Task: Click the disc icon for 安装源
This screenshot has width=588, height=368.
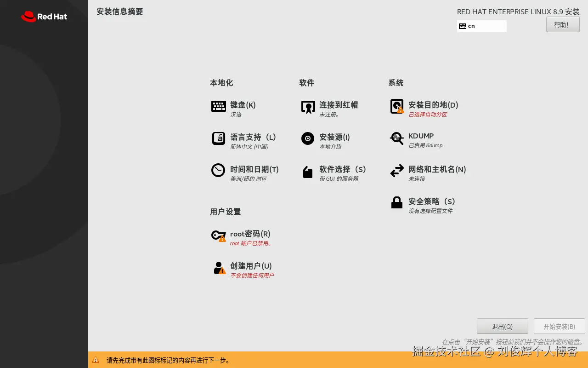Action: [x=308, y=138]
